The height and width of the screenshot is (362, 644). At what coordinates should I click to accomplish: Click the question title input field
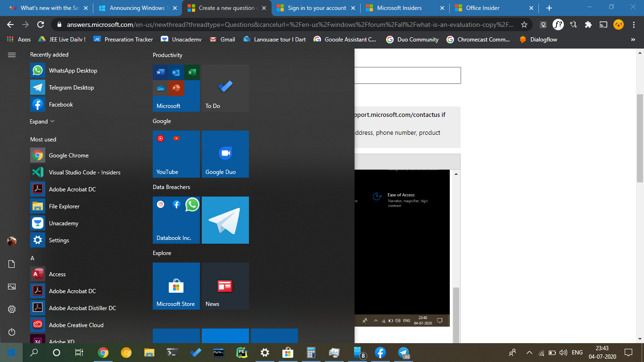coord(407,75)
